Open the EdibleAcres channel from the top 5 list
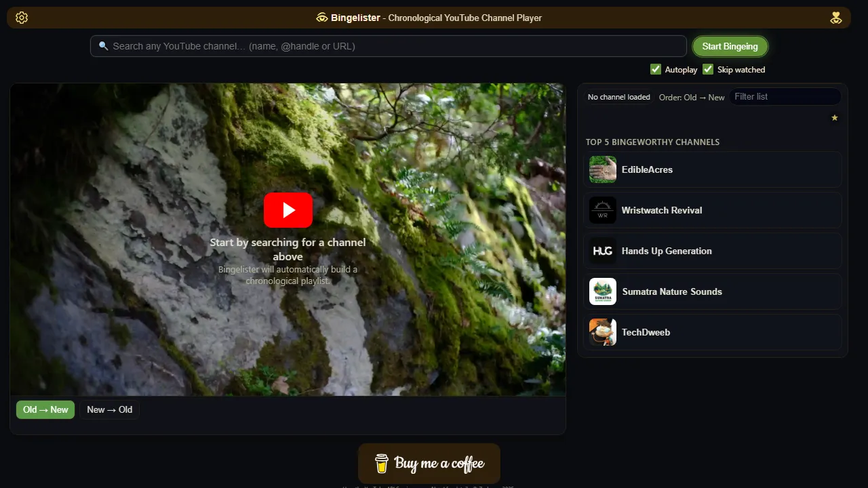Image resolution: width=868 pixels, height=488 pixels. (712, 169)
